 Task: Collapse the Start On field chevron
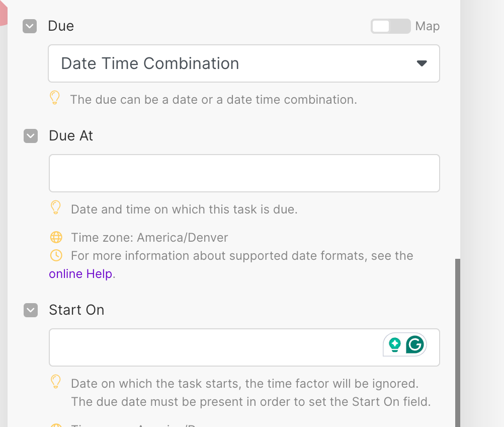click(31, 310)
